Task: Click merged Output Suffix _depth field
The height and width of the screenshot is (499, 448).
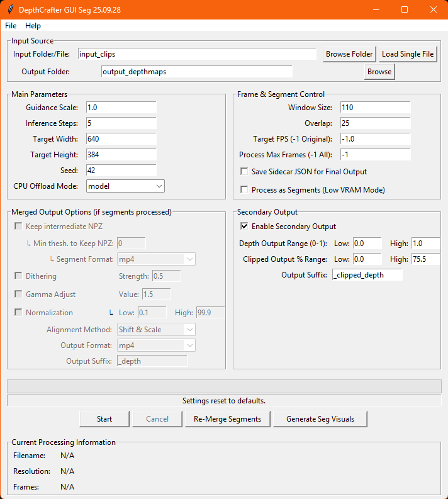Action: (x=152, y=361)
